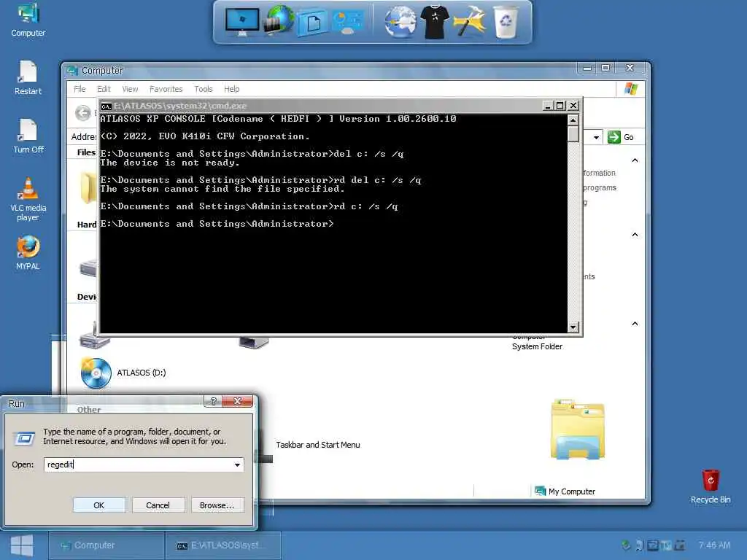Screen dimensions: 747x560
Task: Switch to E:\ATLASOS\syst taskbar button
Action: [x=223, y=545]
